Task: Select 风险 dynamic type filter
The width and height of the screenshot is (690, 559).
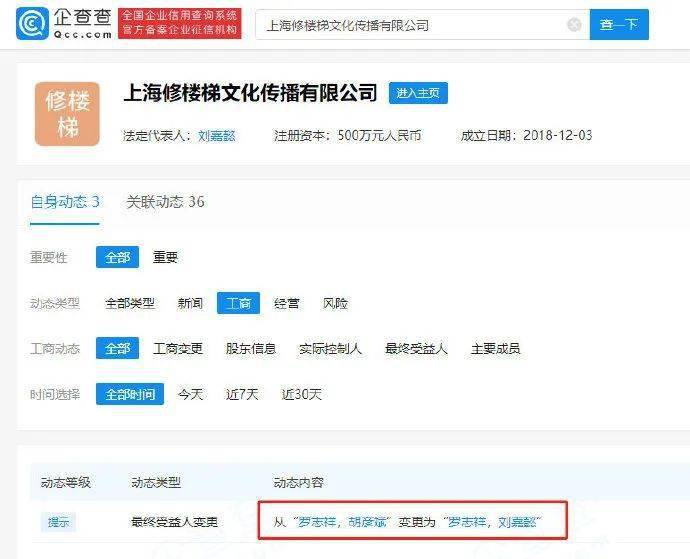Action: click(x=335, y=303)
